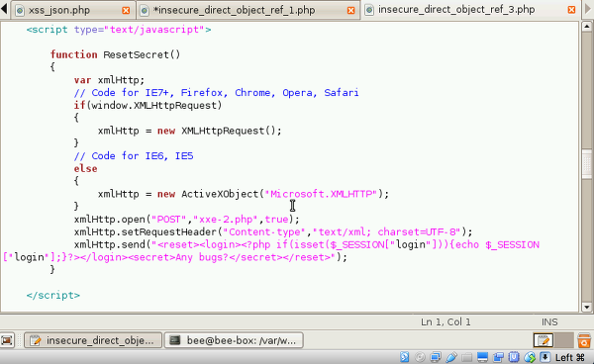
Task: Click the comment '// Code for IE6, IE5'
Action: point(134,156)
